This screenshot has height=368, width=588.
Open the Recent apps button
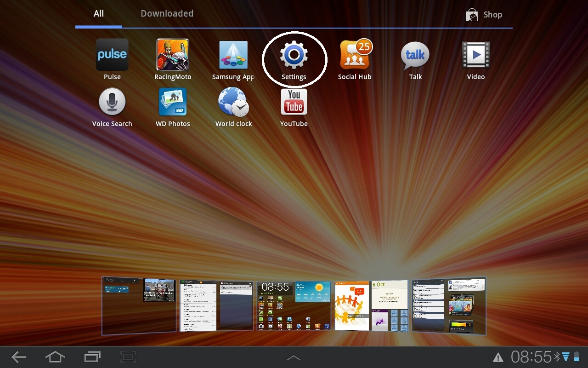[92, 357]
